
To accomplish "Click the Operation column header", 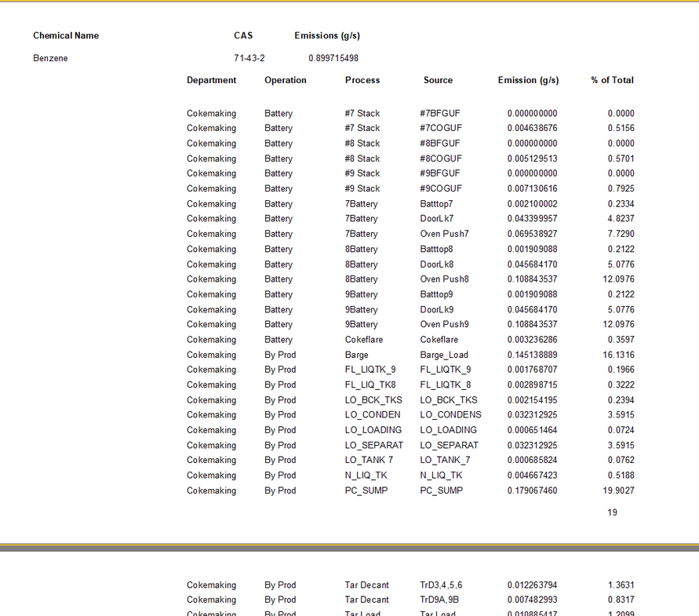I will (286, 80).
